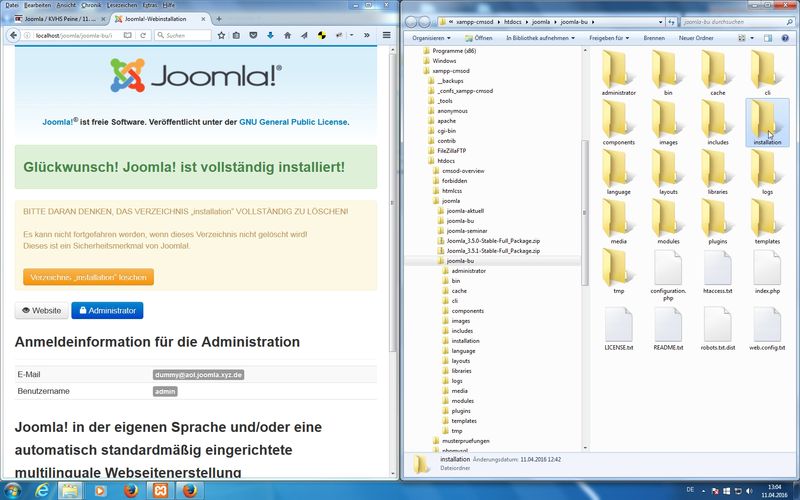Image resolution: width=800 pixels, height=500 pixels.
Task: Open a new Firefox tab with plus
Action: click(219, 19)
